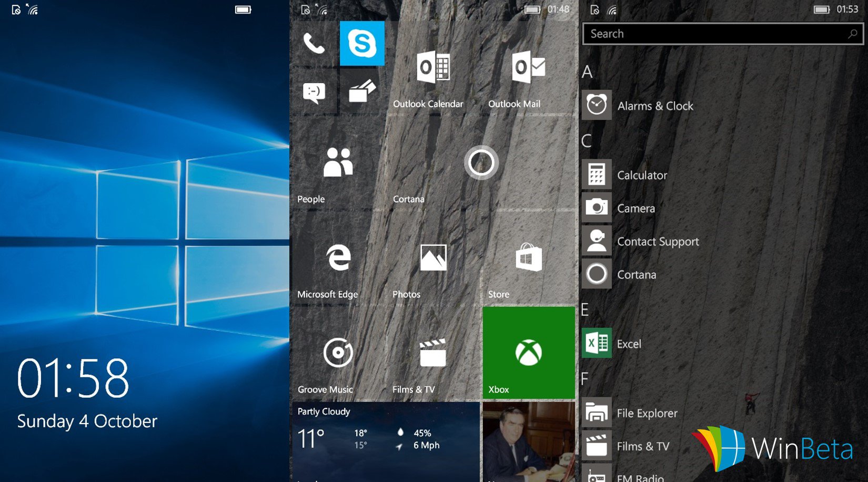Viewport: 868px width, 482px height.
Task: Select the Calculator label
Action: point(642,175)
